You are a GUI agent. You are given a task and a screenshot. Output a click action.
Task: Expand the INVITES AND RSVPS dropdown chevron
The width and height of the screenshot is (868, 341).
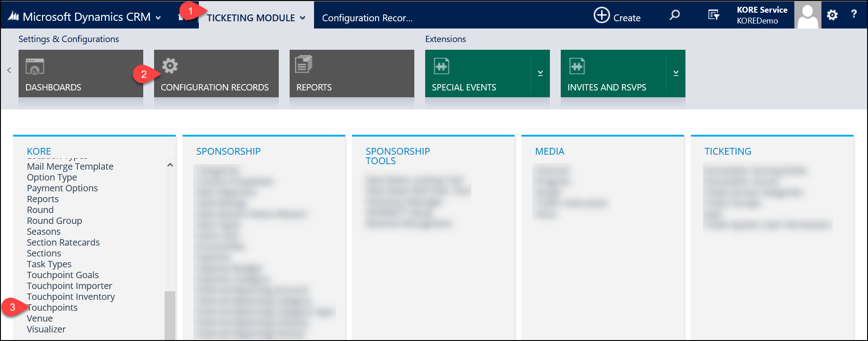pos(676,73)
